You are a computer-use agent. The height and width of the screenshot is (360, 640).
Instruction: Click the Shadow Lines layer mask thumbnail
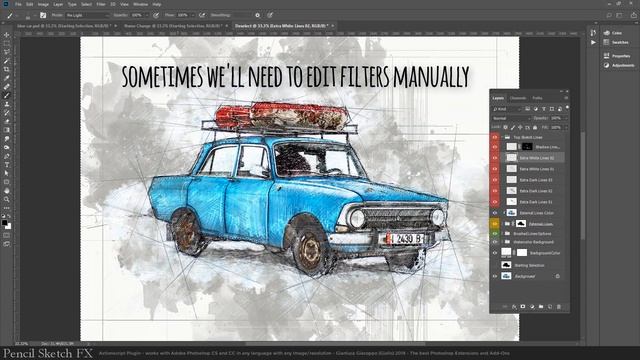(527, 147)
